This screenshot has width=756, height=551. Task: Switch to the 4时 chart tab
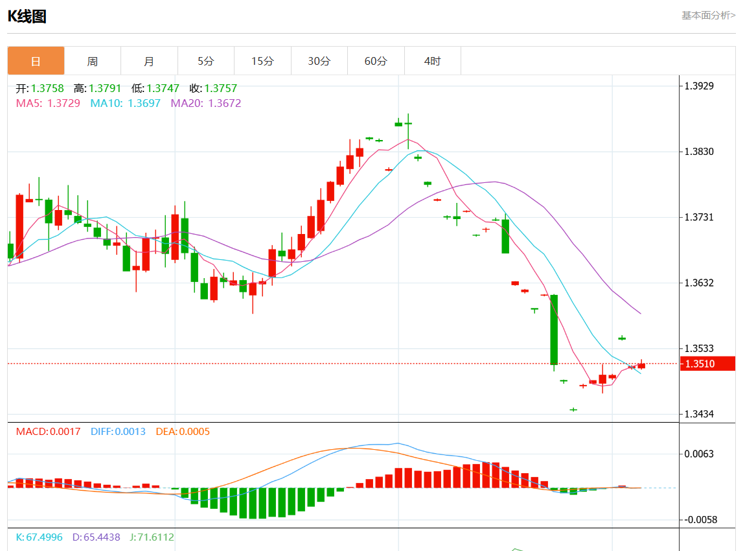click(x=432, y=61)
